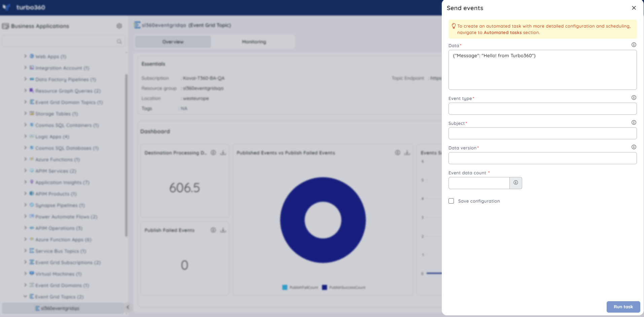
Task: Expand the Cosmos SQL Containers node
Action: coord(25,125)
